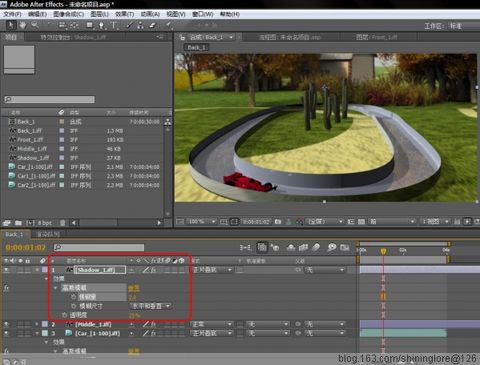
Task: Click the 8 bpc color depth button
Action: click(45, 223)
